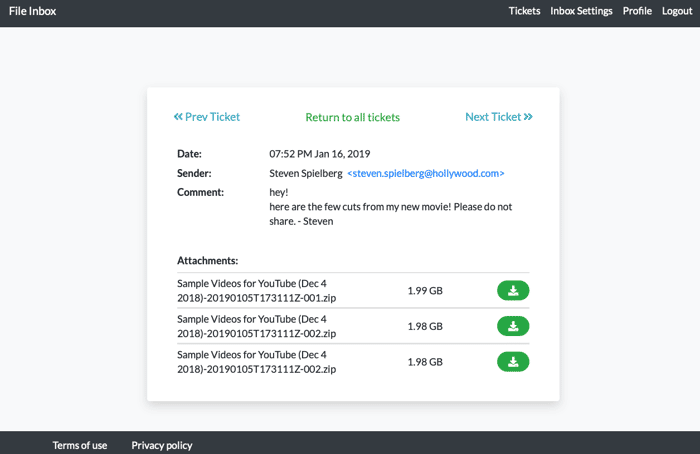Screen dimensions: 700x454
Task: Click the Sender: label
Action: coord(194,173)
